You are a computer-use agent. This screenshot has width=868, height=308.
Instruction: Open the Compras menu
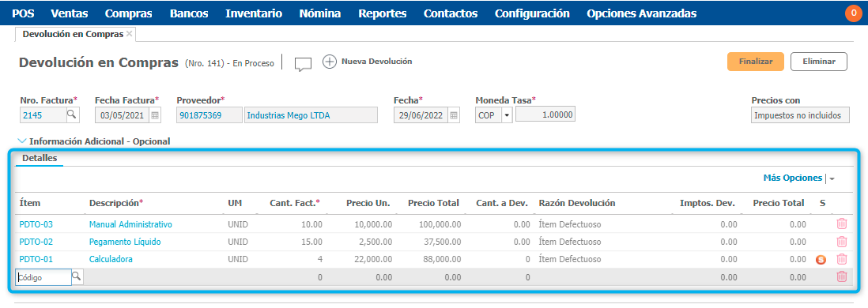[x=128, y=13]
